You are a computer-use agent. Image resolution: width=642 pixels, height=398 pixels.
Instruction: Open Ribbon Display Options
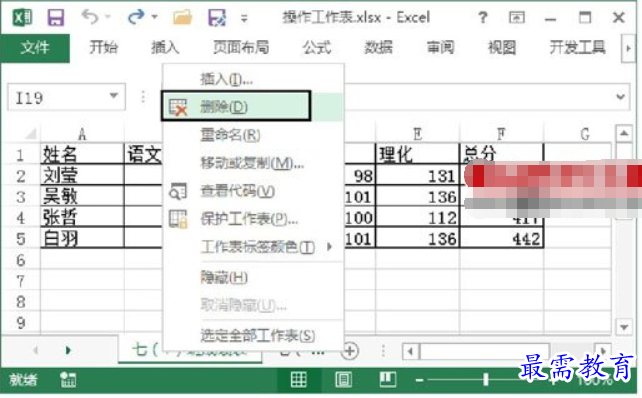[517, 18]
